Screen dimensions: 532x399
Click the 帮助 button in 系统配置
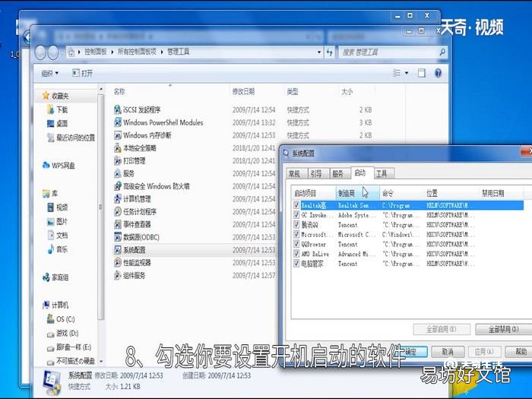518,351
